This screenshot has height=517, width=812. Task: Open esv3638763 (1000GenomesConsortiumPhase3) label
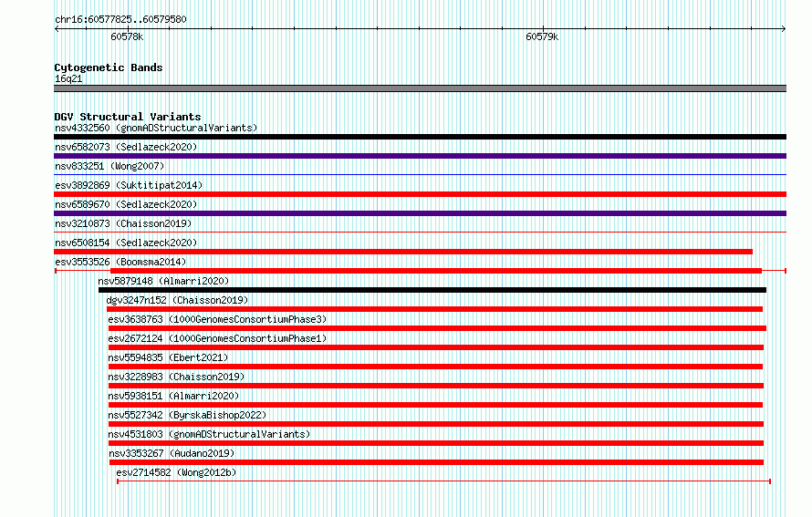217,319
